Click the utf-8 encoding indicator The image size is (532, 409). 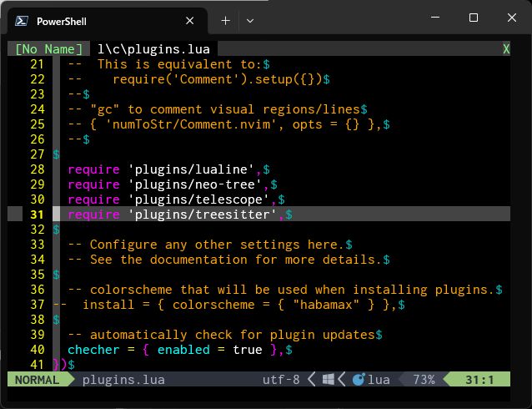(281, 380)
